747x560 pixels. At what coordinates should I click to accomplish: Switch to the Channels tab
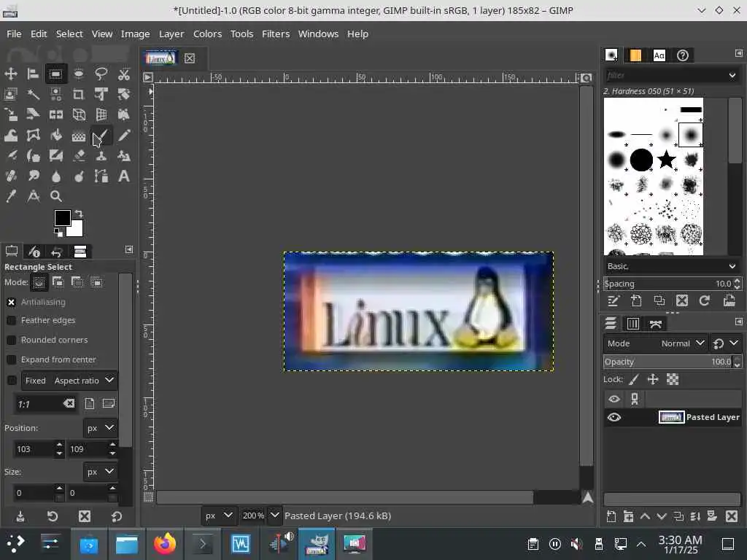click(x=632, y=324)
